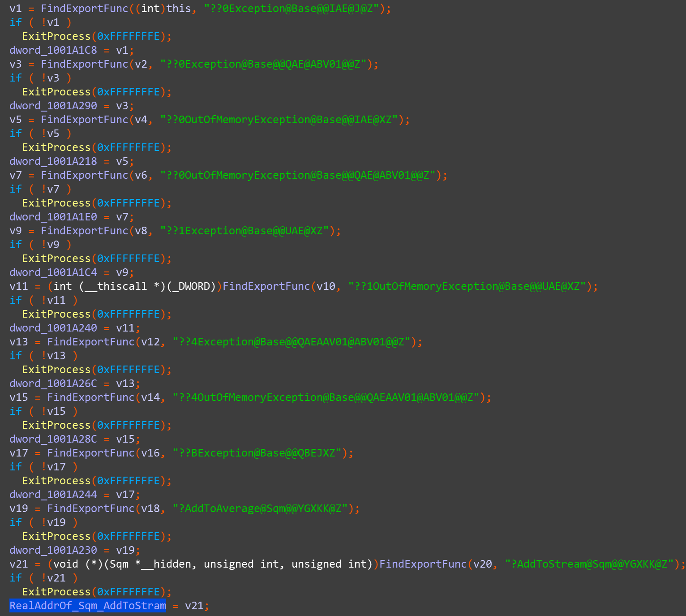Select global variable dword_1001A1C8

click(53, 50)
